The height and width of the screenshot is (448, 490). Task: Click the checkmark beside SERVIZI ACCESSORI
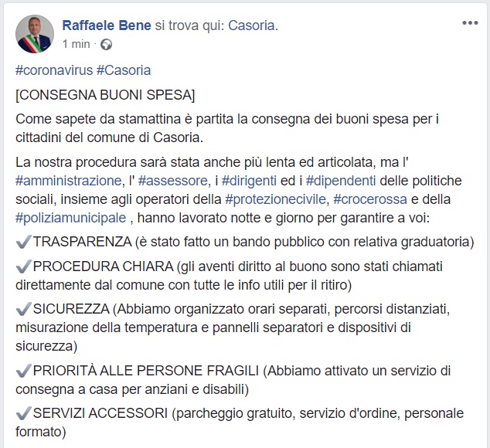tap(23, 412)
